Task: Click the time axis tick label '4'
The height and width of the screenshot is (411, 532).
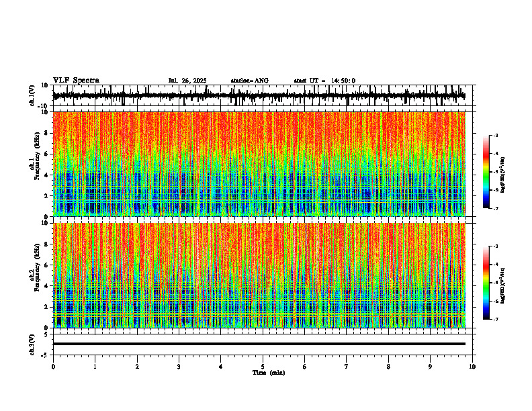Action: click(221, 367)
